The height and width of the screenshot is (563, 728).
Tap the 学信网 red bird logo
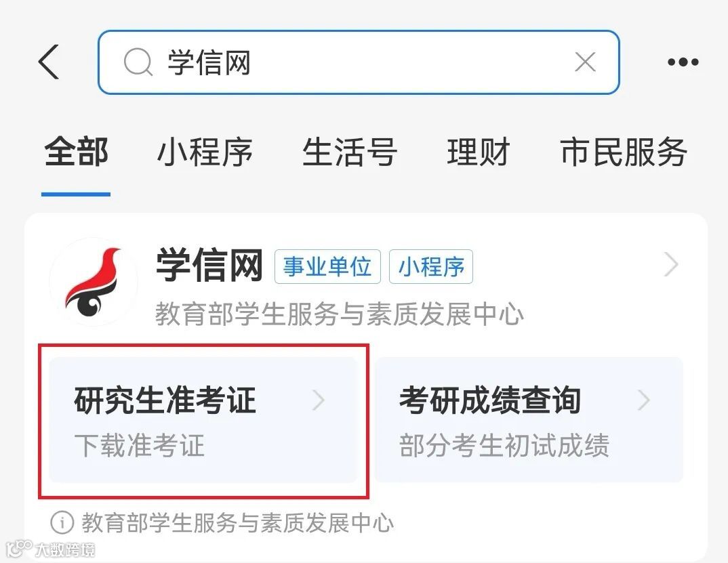[x=94, y=283]
